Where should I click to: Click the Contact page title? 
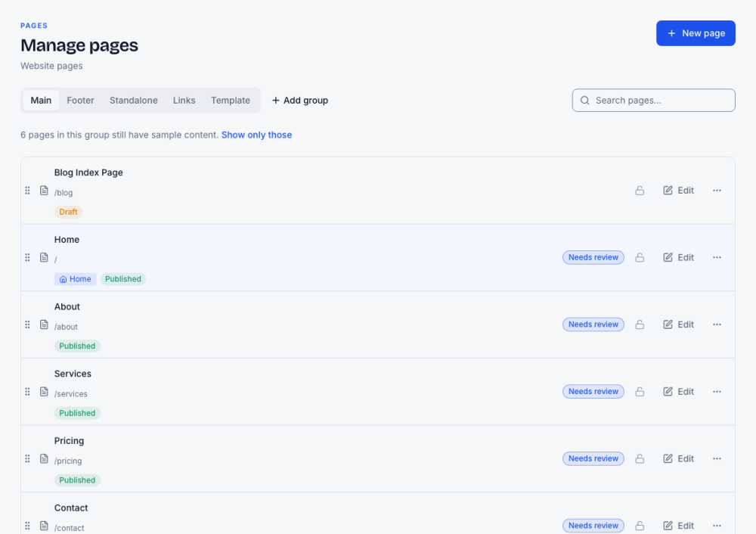71,508
